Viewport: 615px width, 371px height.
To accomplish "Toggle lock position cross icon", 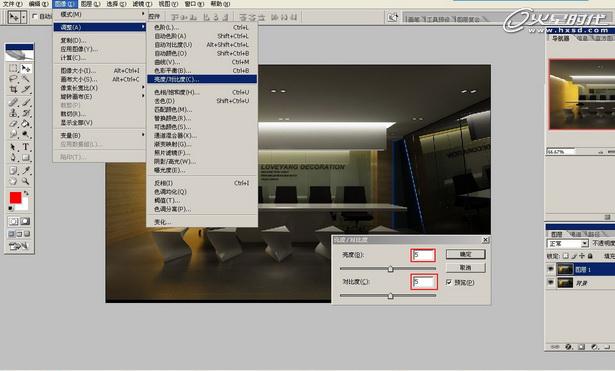I will [582, 256].
